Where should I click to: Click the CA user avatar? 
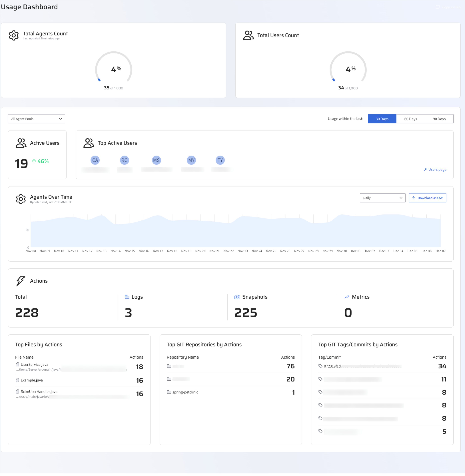pyautogui.click(x=95, y=160)
